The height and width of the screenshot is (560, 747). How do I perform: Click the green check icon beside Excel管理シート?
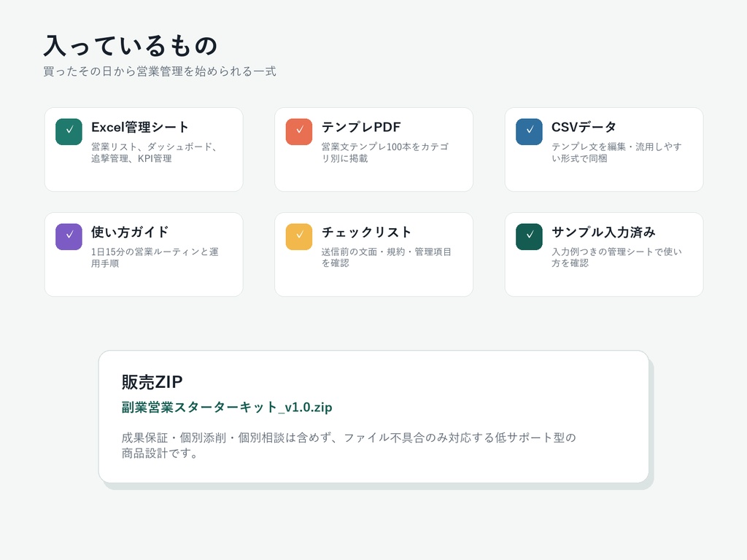69,131
